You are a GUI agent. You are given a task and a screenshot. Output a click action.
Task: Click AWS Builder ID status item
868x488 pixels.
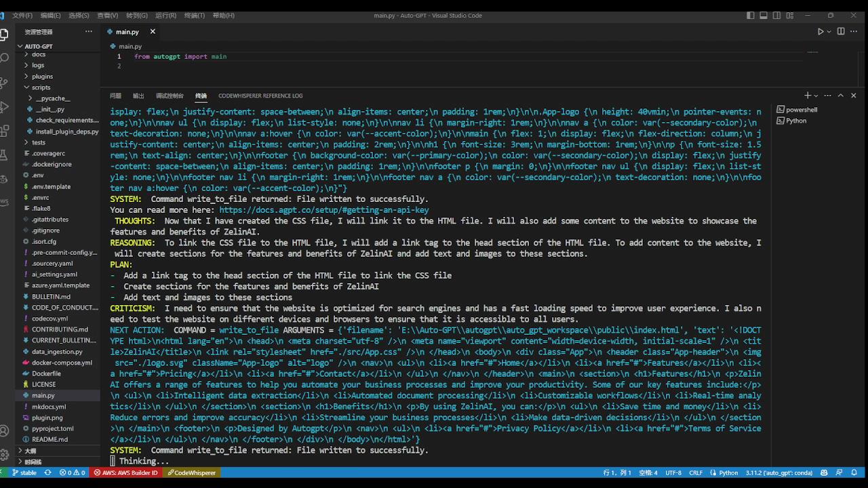(125, 472)
